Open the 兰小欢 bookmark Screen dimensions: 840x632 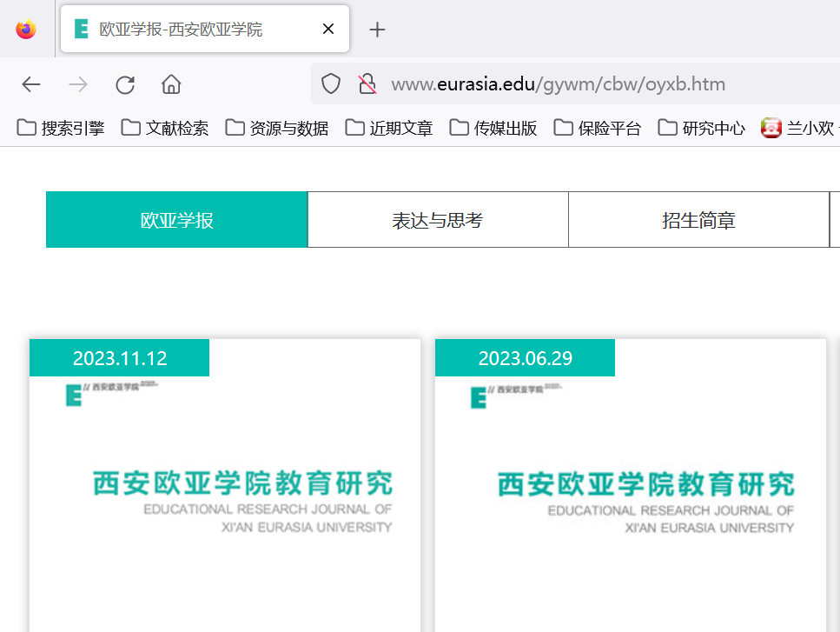[799, 128]
